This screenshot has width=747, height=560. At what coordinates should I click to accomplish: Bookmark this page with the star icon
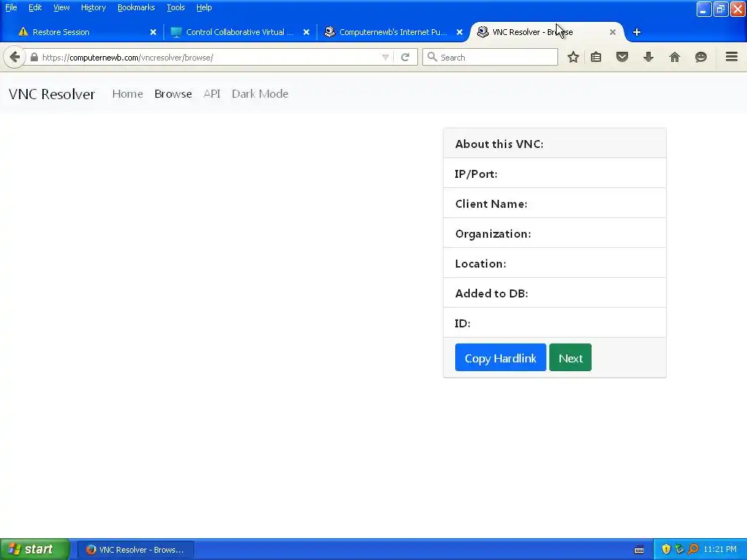pos(573,58)
